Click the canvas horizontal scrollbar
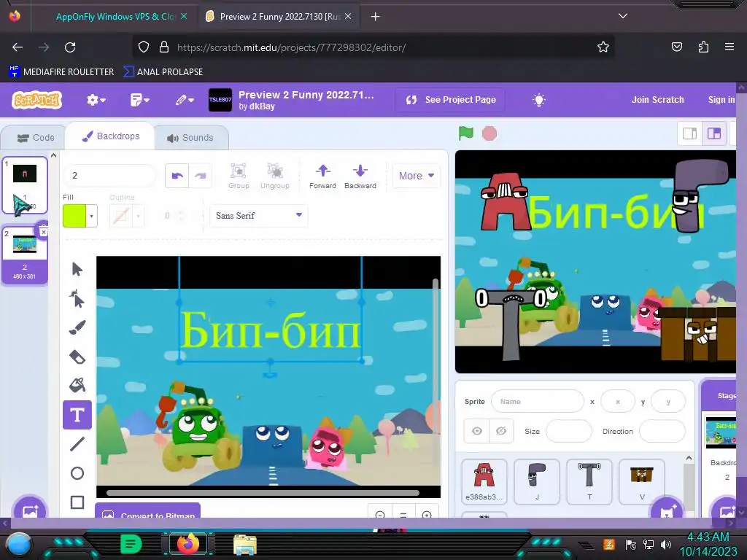Viewport: 747px width, 560px height. click(x=263, y=493)
